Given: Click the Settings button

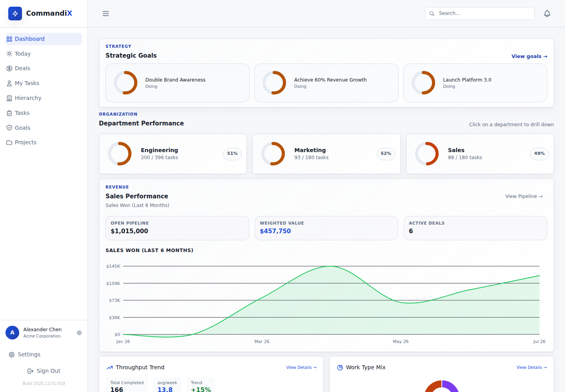Looking at the screenshot, I should (44, 354).
